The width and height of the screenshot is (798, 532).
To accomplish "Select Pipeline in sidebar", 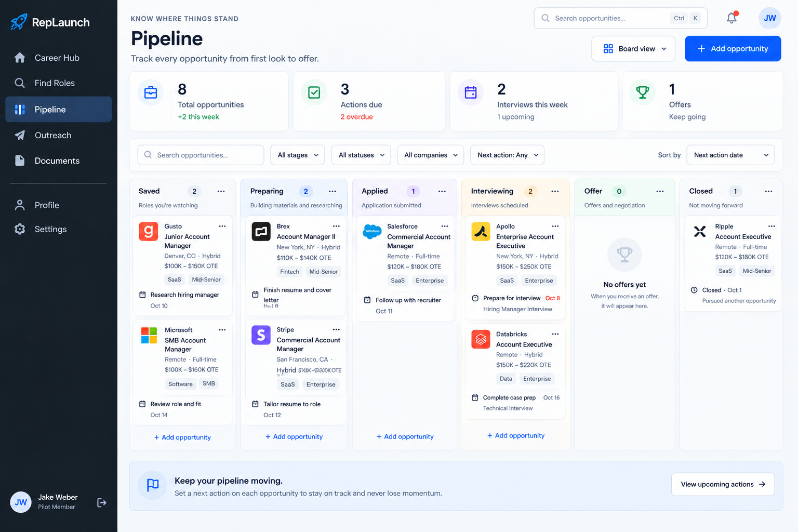I will point(58,110).
